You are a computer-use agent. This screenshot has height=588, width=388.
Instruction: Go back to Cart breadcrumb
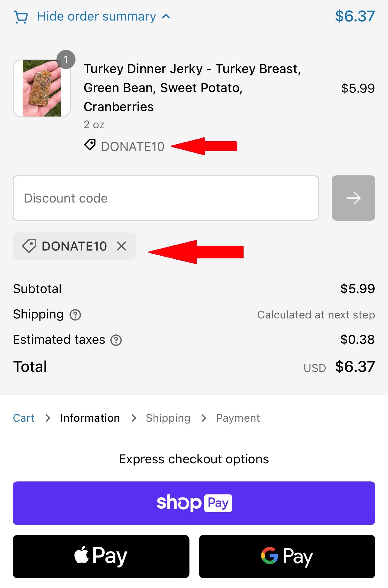pyautogui.click(x=24, y=418)
